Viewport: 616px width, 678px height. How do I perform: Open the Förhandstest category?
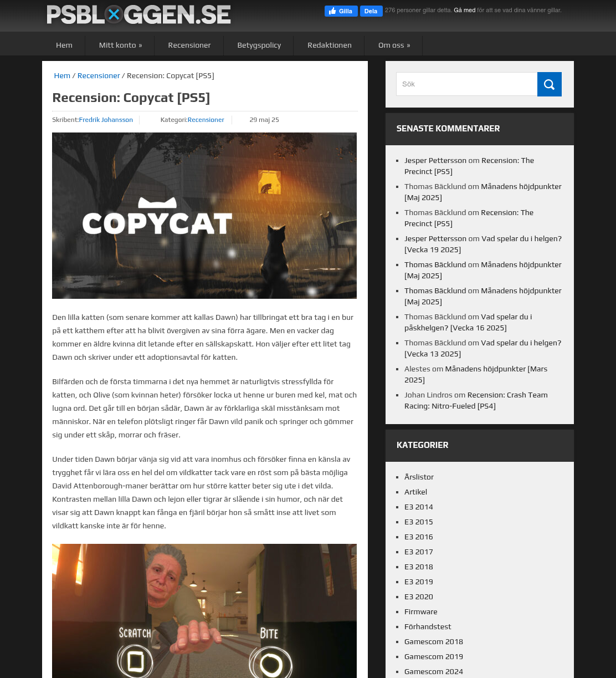pyautogui.click(x=428, y=627)
